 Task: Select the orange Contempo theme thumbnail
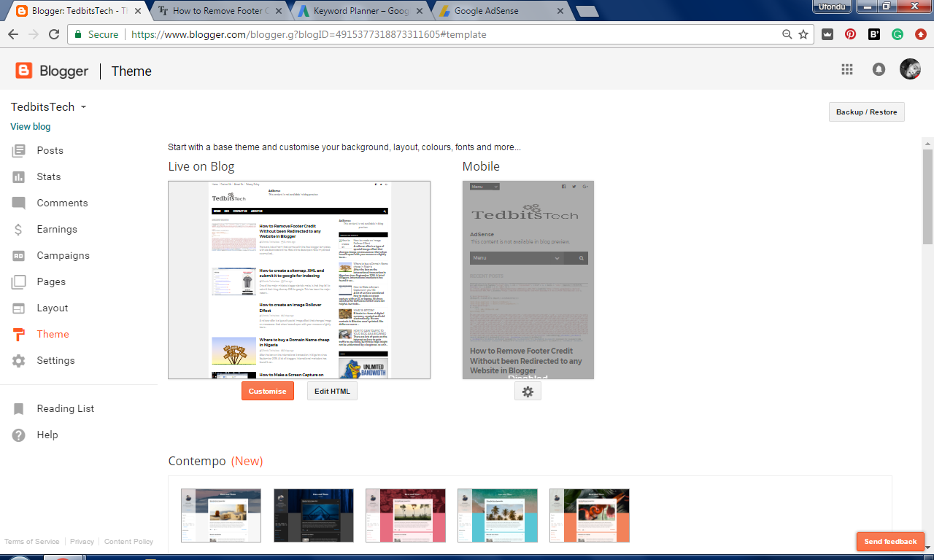coord(590,516)
